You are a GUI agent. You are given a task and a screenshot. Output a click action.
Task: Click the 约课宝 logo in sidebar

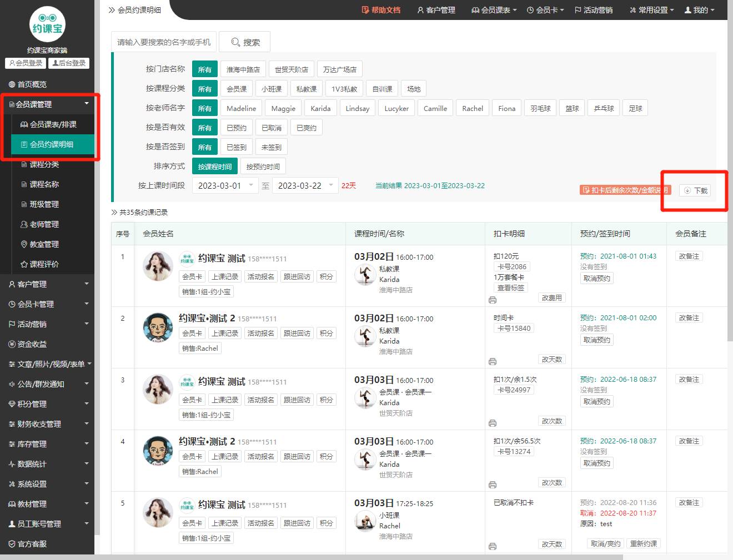coord(47,24)
